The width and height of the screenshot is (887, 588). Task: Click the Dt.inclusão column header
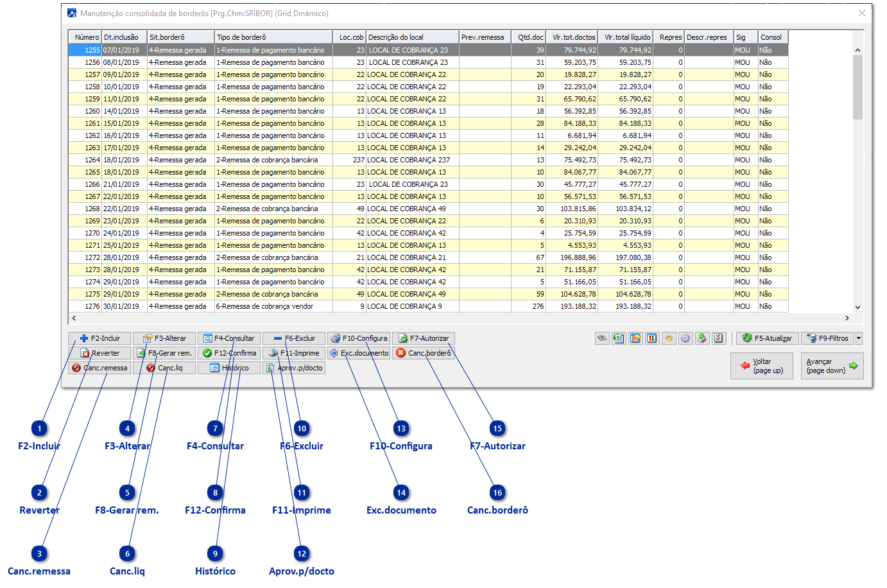pyautogui.click(x=125, y=37)
